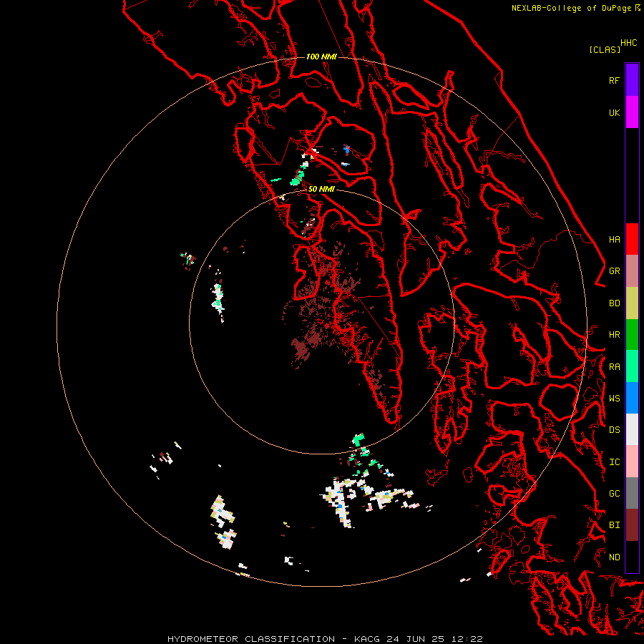This screenshot has width=644, height=644.
Task: Click the HR dark green legend swatch
Action: pyautogui.click(x=632, y=335)
